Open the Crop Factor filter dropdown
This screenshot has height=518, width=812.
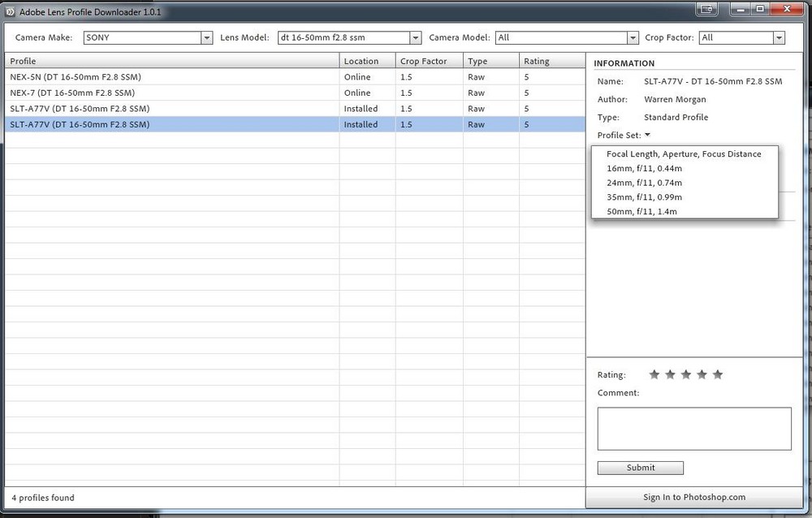(779, 38)
